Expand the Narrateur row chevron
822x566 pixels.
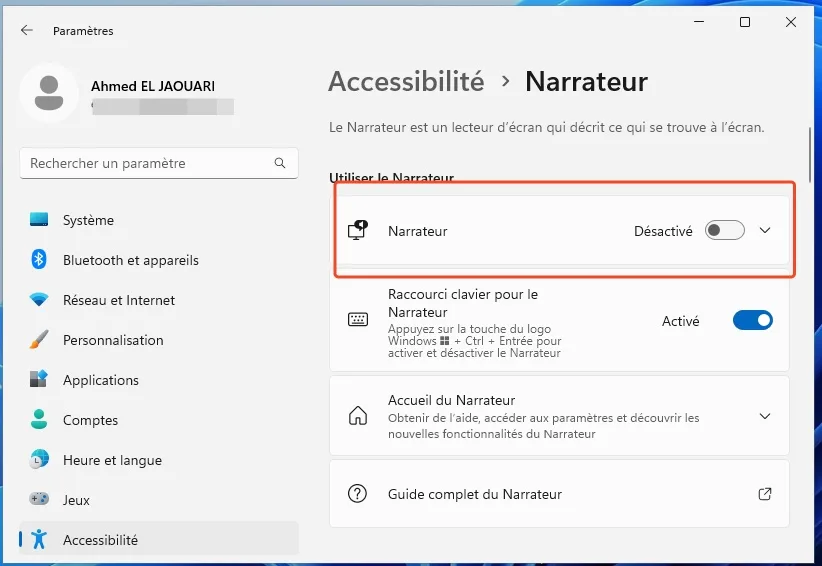point(765,230)
